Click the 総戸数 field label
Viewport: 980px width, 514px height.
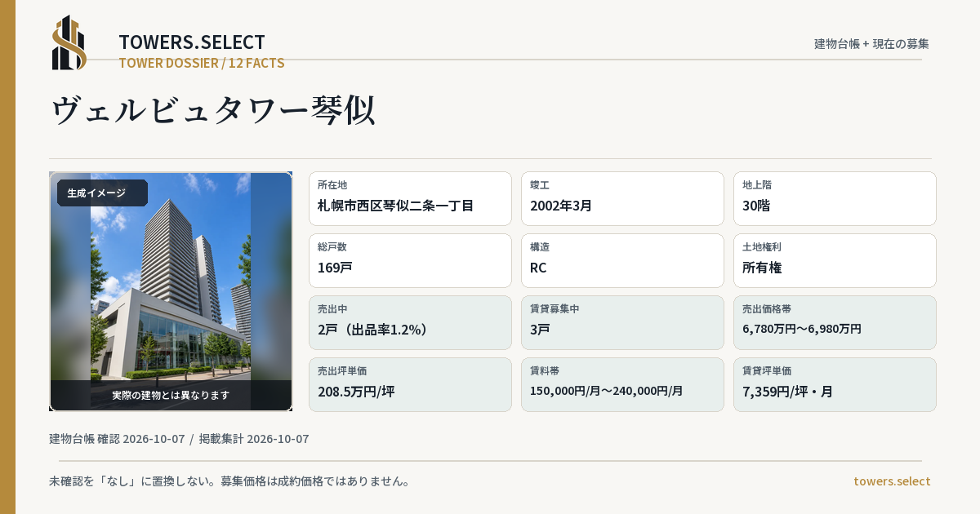click(x=332, y=247)
